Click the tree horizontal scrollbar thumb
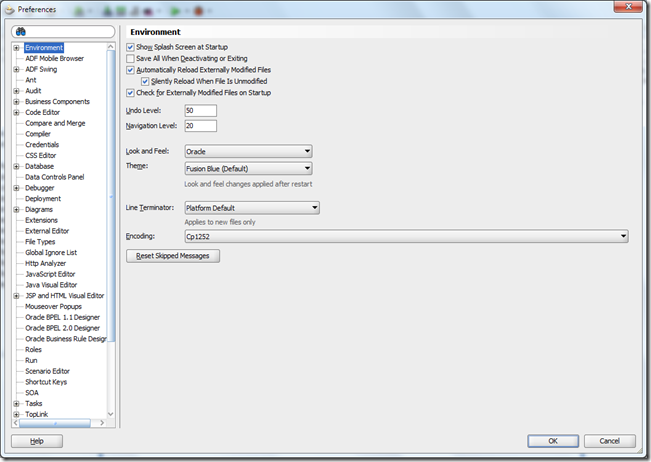651x462 pixels. [55, 423]
